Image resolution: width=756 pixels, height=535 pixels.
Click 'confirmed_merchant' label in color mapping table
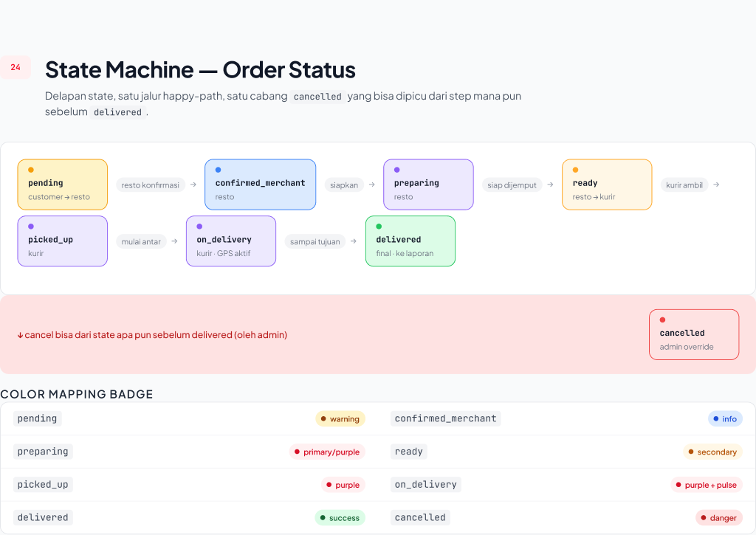click(445, 418)
